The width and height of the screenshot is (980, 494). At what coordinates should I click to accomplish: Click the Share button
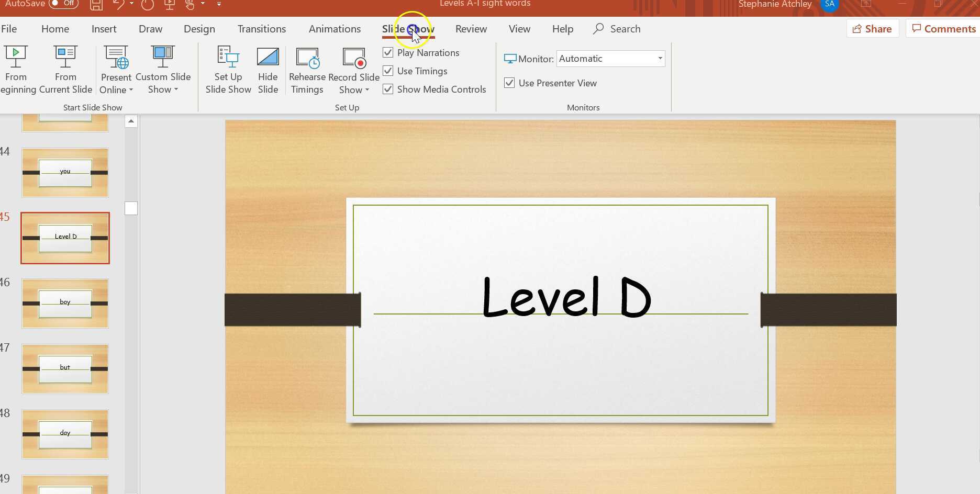[872, 28]
